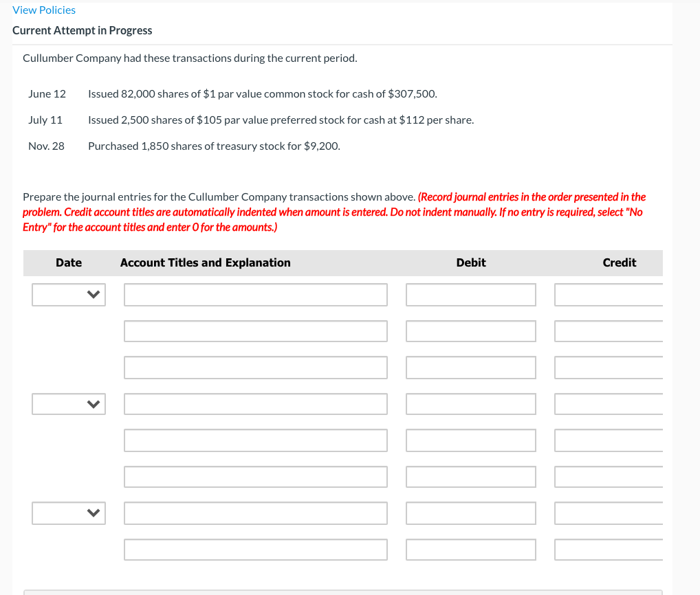Screen dimensions: 700x595
Task: Click the fifth account title field
Action: [255, 440]
